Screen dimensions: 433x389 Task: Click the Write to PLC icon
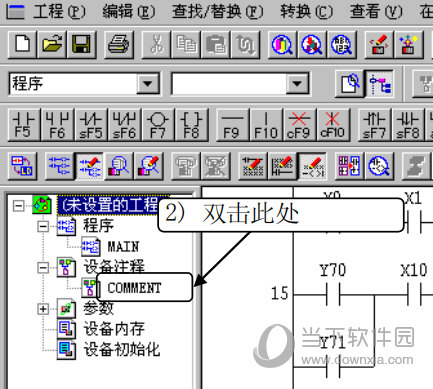click(379, 44)
